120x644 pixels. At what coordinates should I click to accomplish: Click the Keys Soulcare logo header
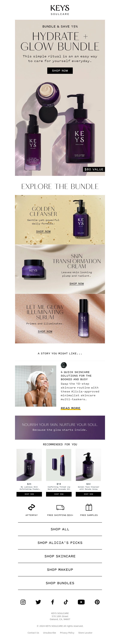60,10
